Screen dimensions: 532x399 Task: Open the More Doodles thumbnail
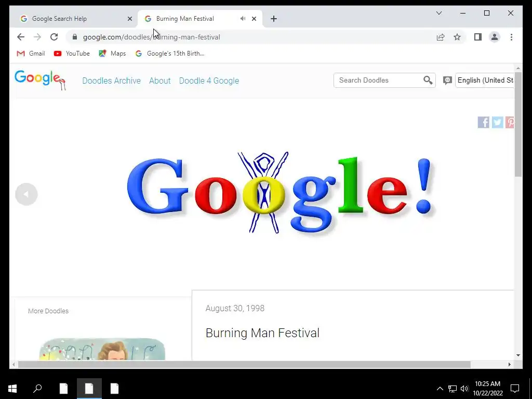pyautogui.click(x=102, y=349)
